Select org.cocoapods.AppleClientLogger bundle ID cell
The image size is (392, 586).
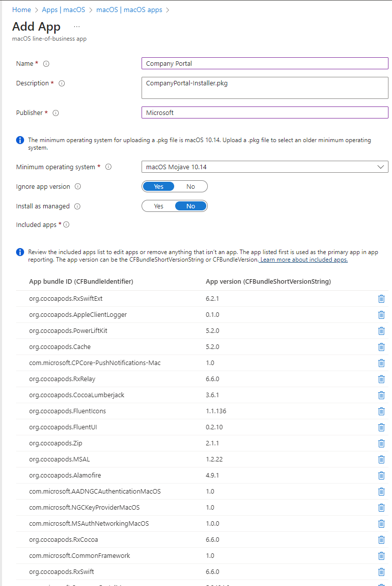pos(78,315)
